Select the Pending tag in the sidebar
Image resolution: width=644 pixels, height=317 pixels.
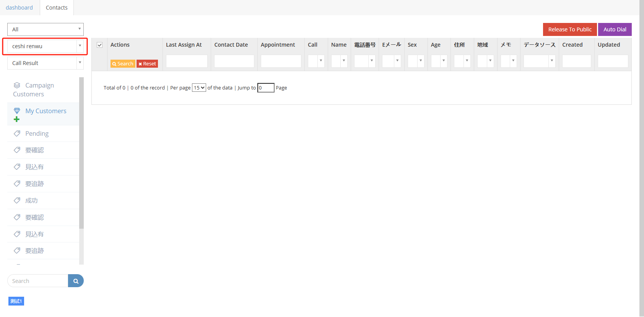coord(43,133)
